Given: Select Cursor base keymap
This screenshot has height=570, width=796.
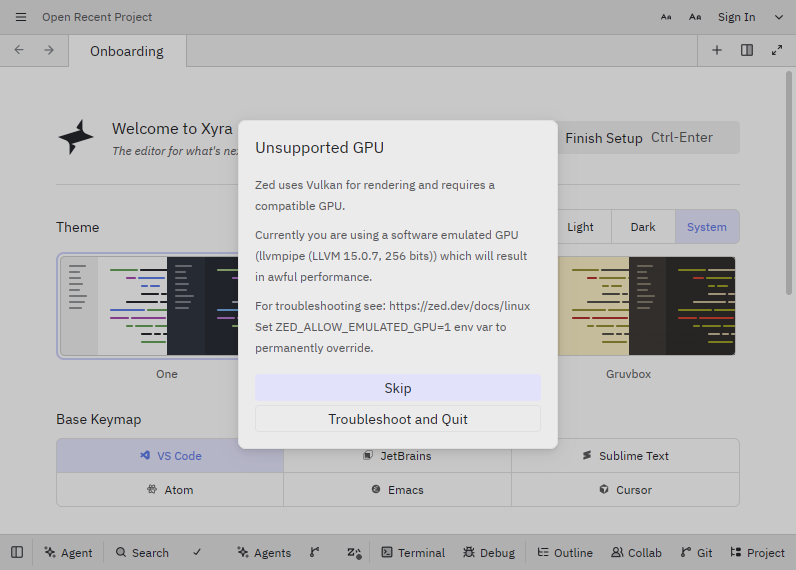Looking at the screenshot, I should (625, 490).
